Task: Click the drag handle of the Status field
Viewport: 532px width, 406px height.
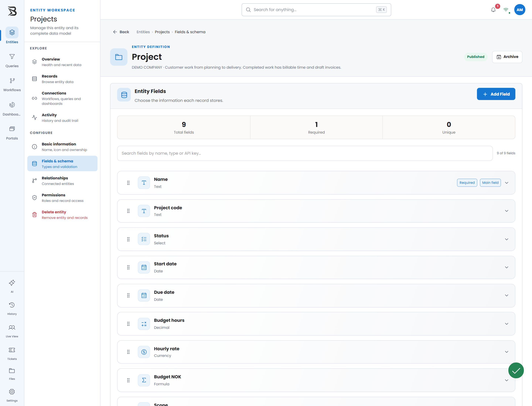Action: 128,239
